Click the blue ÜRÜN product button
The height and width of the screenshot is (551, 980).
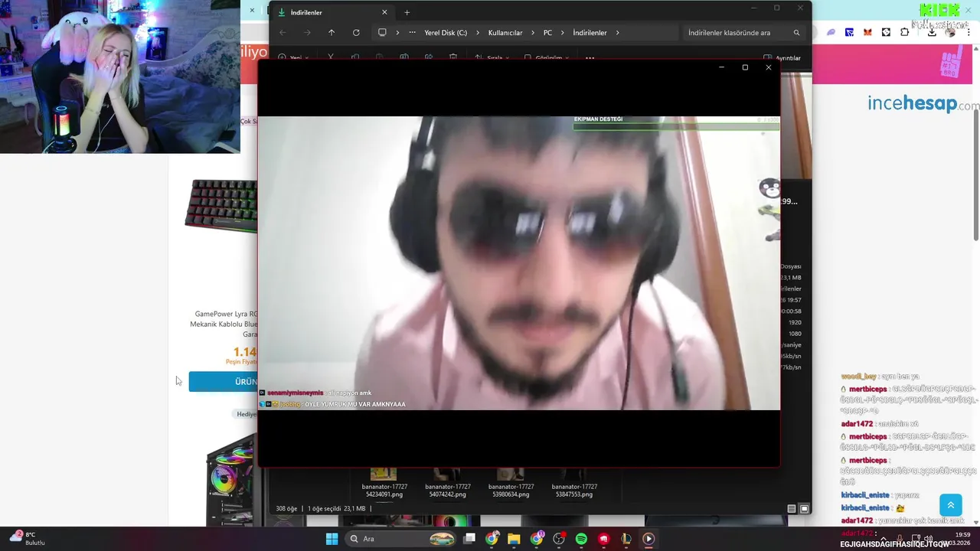[224, 381]
